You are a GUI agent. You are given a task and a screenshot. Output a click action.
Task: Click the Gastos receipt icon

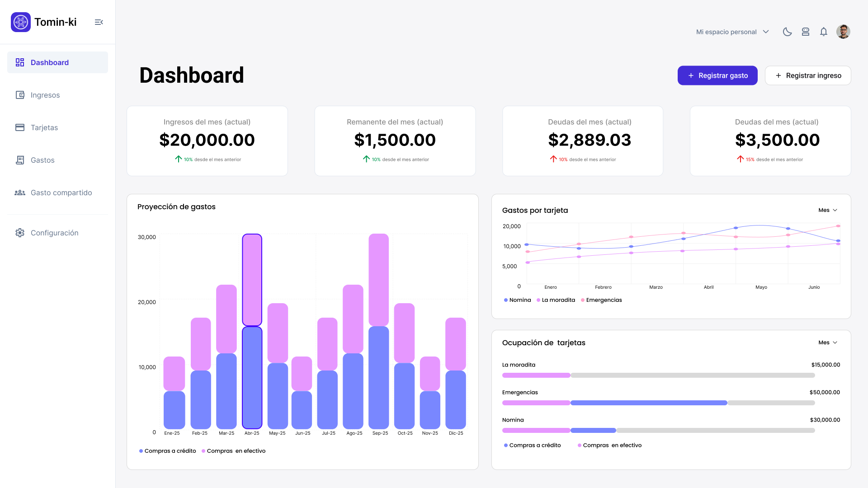[20, 160]
